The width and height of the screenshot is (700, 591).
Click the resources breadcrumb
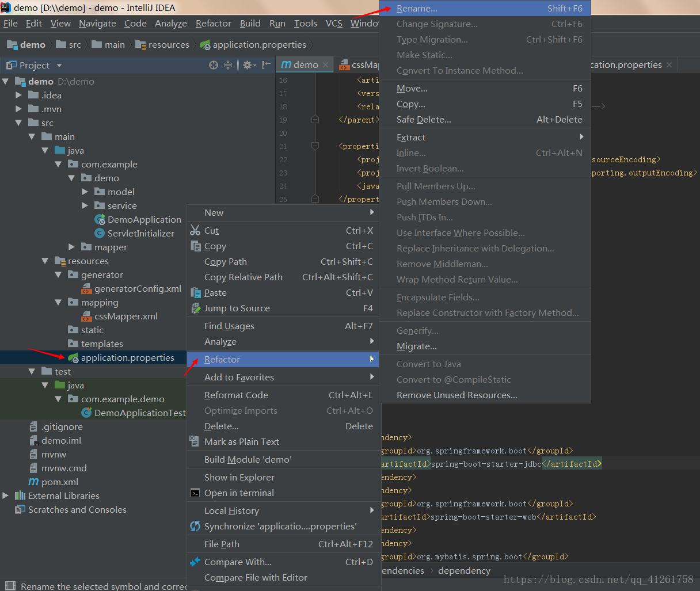162,45
